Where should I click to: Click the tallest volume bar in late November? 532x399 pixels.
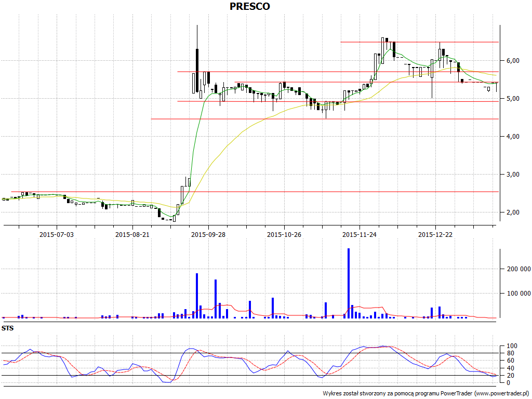349,283
